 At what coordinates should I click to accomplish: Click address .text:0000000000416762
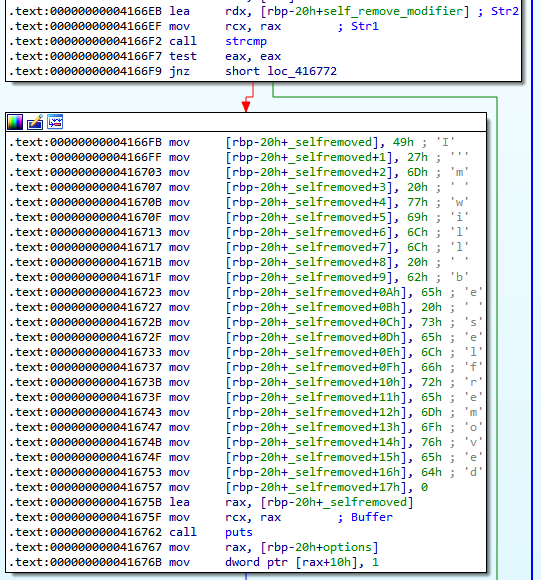tap(85, 532)
